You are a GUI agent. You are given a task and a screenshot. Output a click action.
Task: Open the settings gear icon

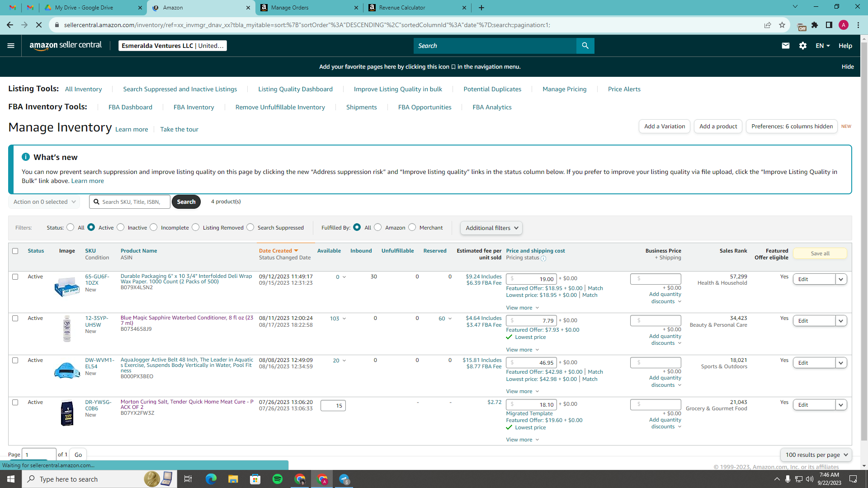coord(803,46)
